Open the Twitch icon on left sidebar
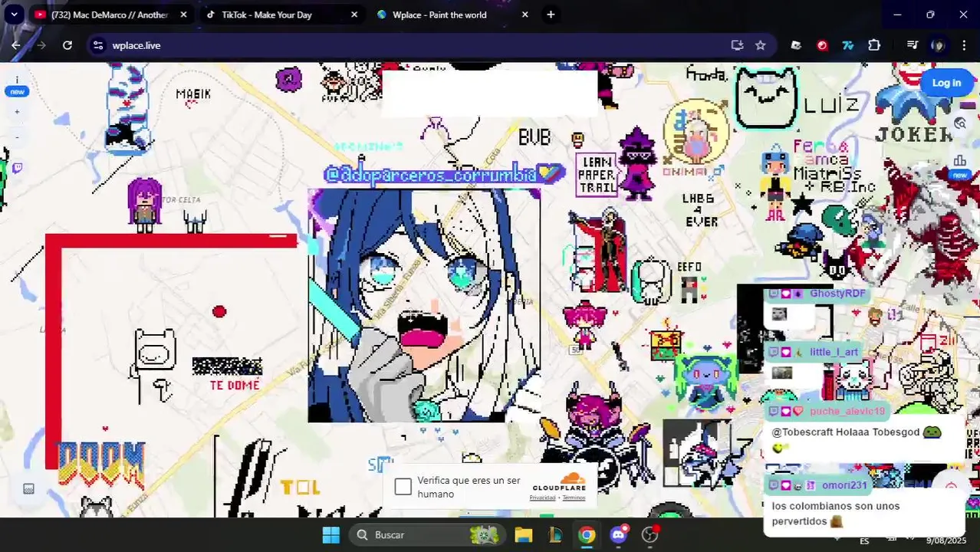This screenshot has height=552, width=980. coord(17,168)
